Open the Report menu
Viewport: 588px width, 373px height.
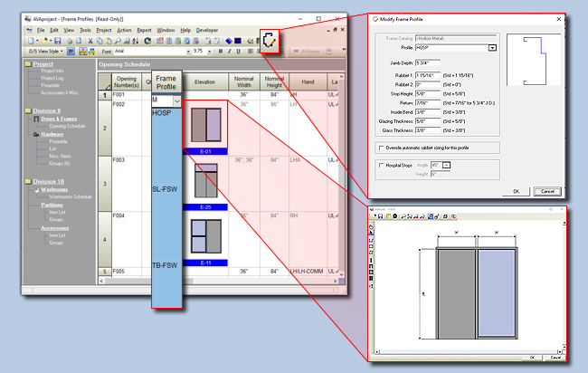(144, 30)
